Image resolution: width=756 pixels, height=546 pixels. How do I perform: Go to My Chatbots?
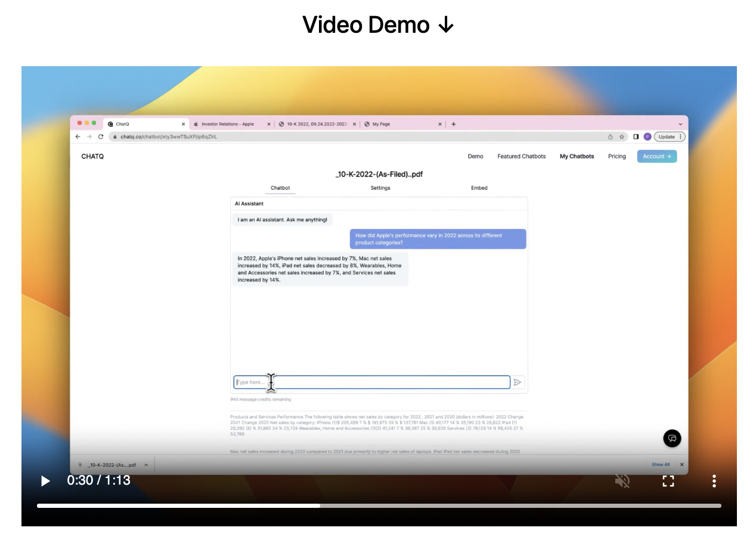pyautogui.click(x=577, y=156)
